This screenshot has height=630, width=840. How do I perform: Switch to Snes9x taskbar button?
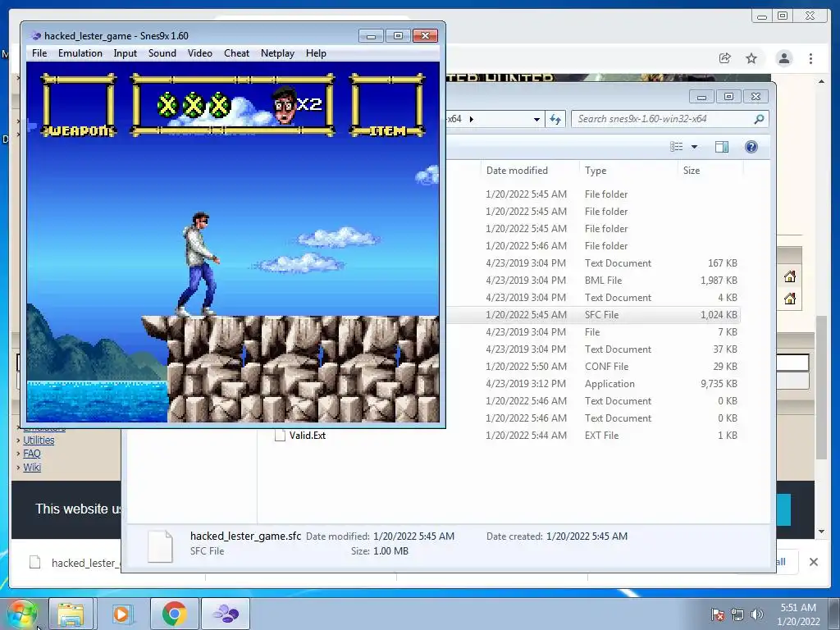[226, 614]
